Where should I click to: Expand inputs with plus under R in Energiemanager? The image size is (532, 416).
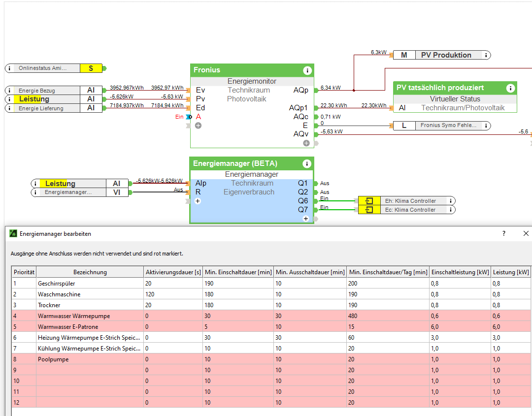(198, 201)
